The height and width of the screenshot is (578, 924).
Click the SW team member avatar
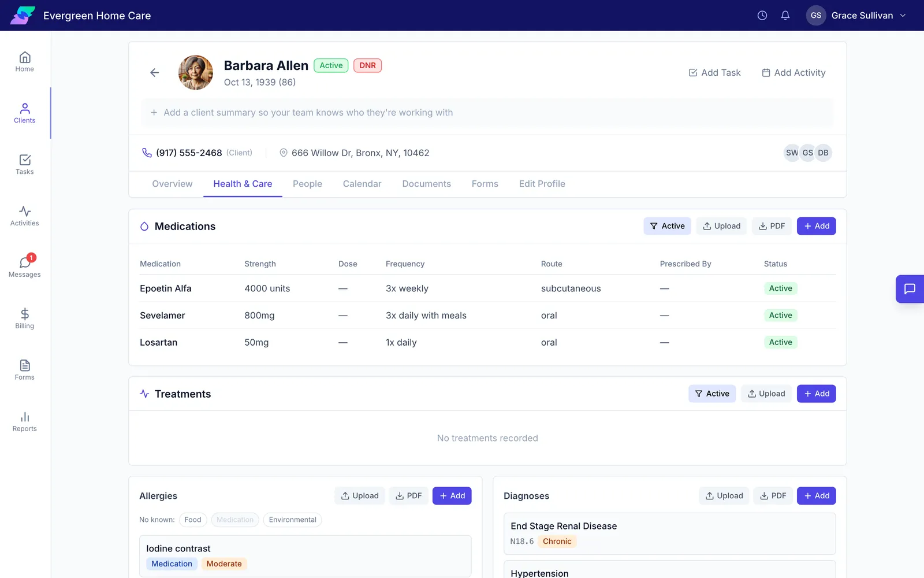tap(792, 153)
